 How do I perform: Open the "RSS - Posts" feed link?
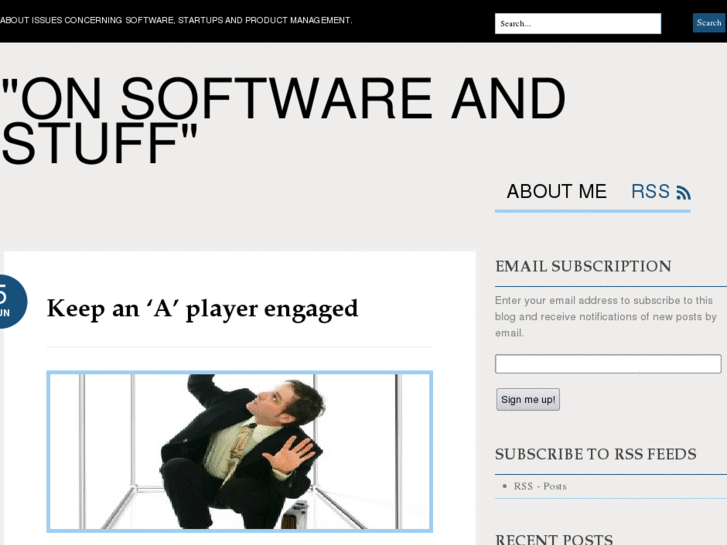(x=540, y=486)
